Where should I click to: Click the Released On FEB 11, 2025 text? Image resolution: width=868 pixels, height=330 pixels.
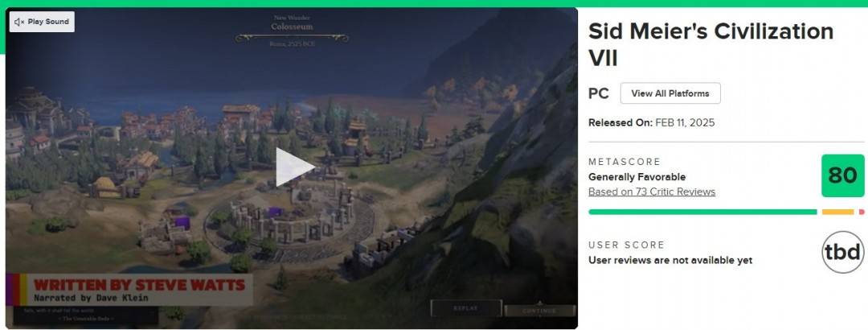[652, 122]
